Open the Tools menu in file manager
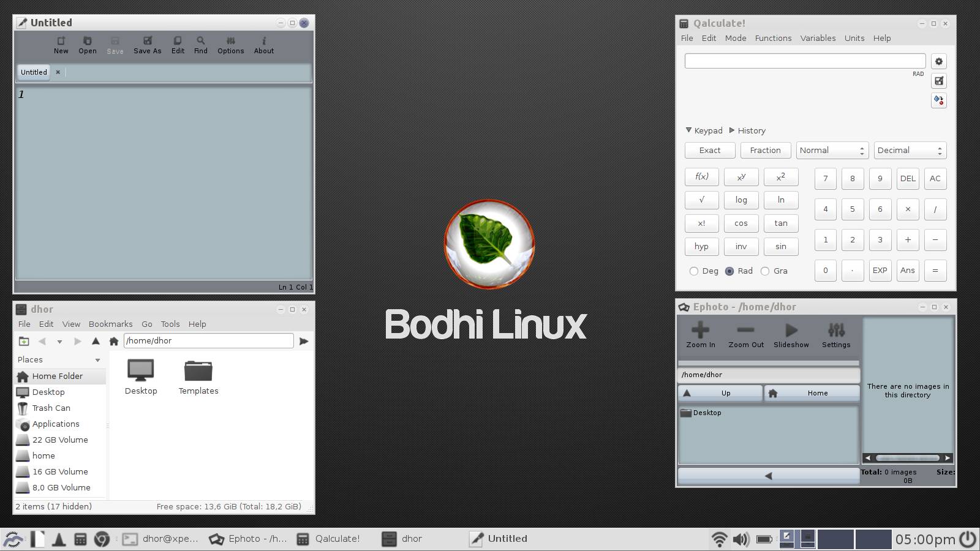This screenshot has width=980, height=551. pyautogui.click(x=170, y=324)
